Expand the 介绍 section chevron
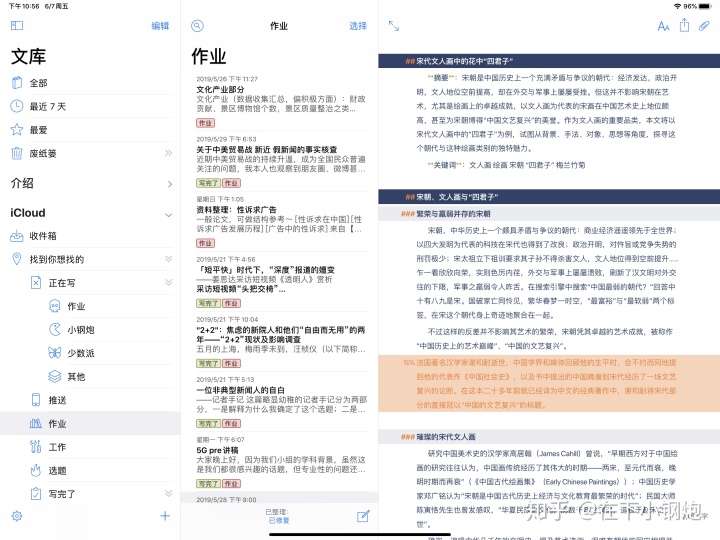The width and height of the screenshot is (720, 540). tap(169, 184)
